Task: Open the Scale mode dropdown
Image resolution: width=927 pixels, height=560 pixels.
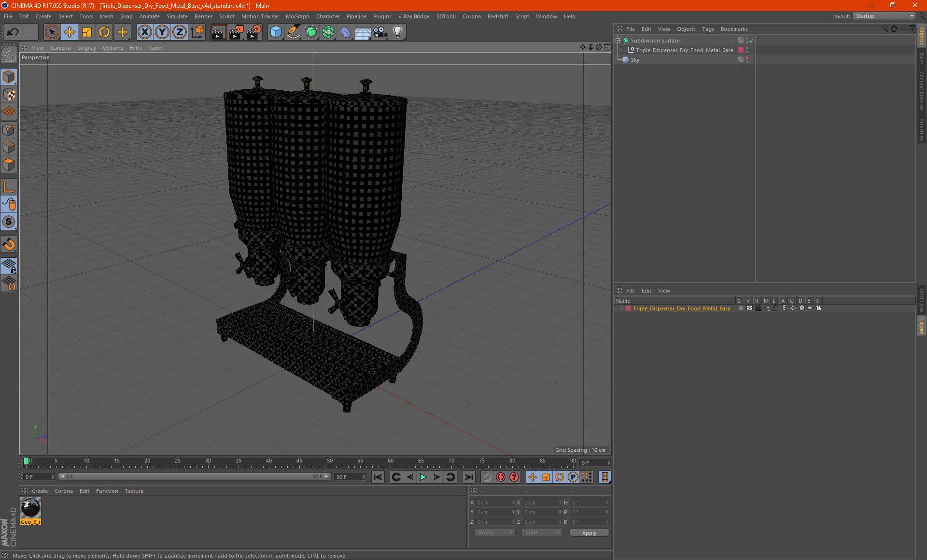Action: (x=542, y=532)
